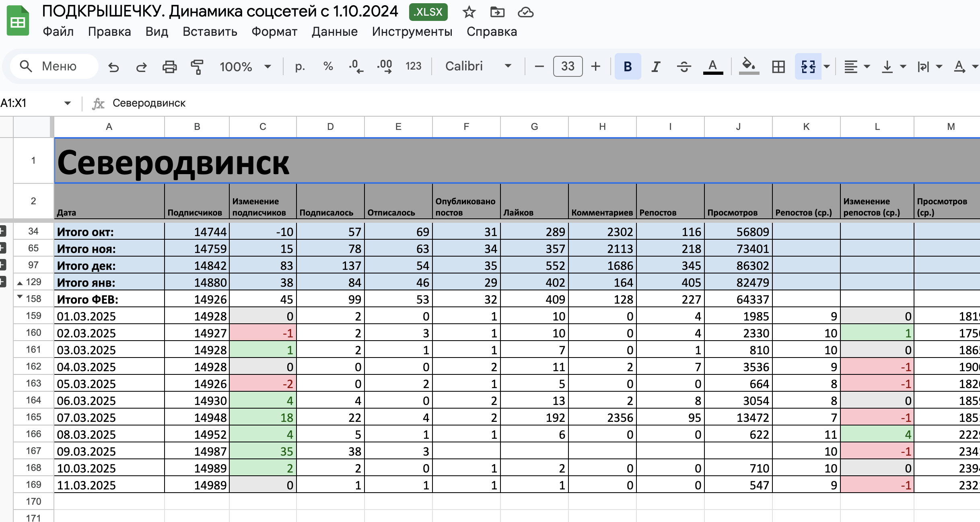Open the Файл menu
This screenshot has width=980, height=522.
(58, 31)
